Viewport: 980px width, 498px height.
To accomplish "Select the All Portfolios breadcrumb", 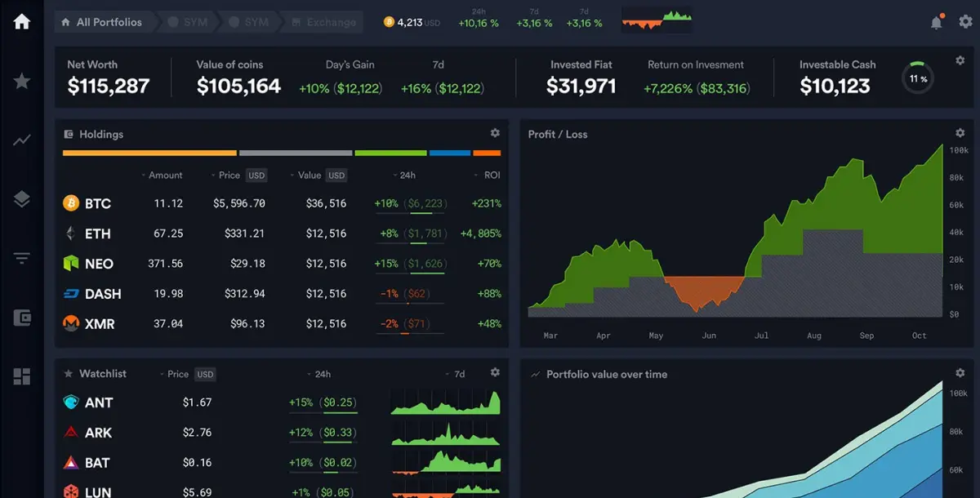I will tap(102, 22).
